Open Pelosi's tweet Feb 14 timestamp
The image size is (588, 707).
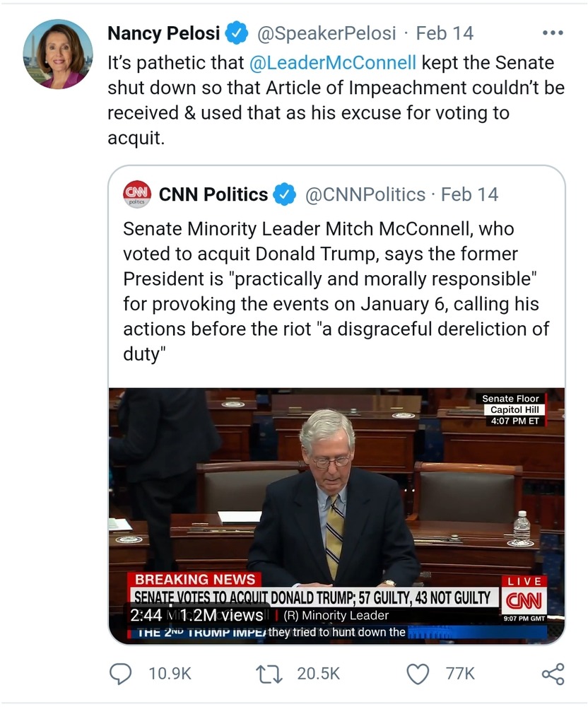[445, 33]
